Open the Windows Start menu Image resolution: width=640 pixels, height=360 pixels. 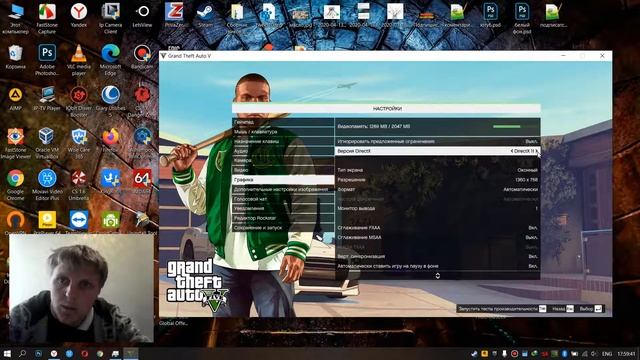(x=7, y=353)
